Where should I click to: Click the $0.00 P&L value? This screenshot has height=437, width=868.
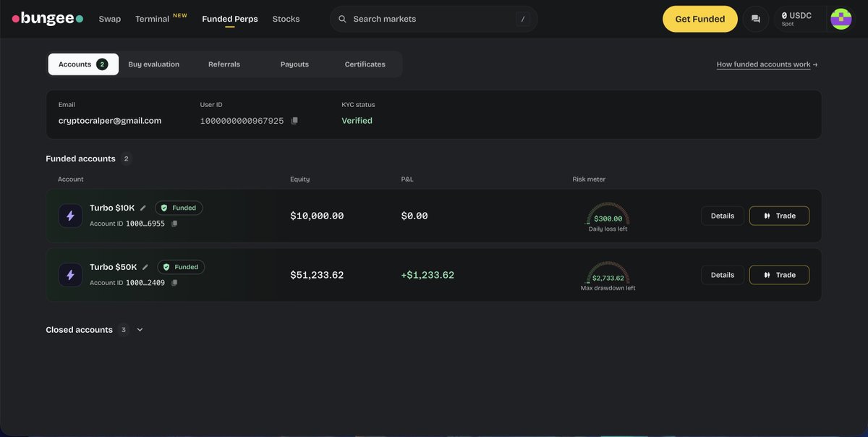coord(414,216)
